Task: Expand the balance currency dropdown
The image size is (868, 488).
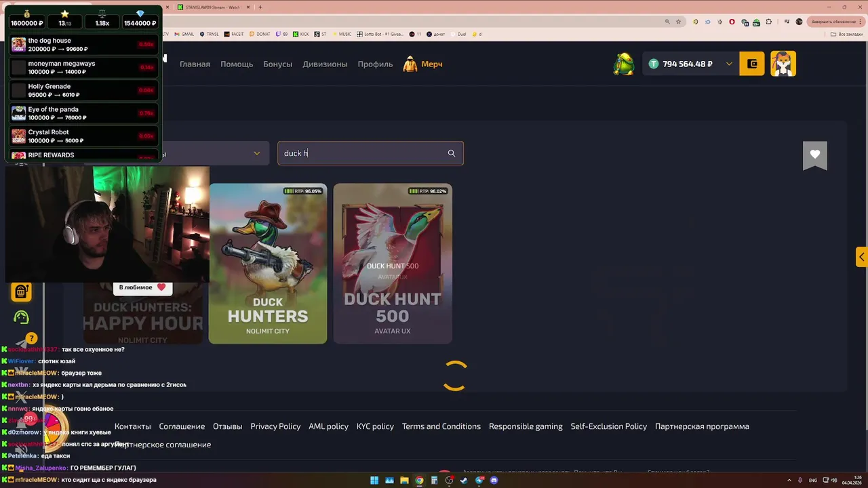Action: coord(729,64)
